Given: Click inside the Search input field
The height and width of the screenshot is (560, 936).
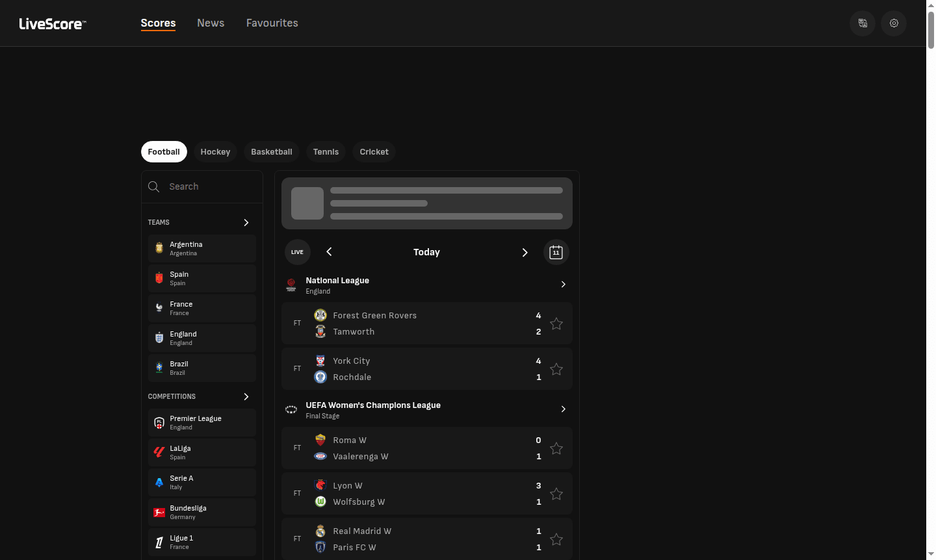Looking at the screenshot, I should pyautogui.click(x=195, y=186).
